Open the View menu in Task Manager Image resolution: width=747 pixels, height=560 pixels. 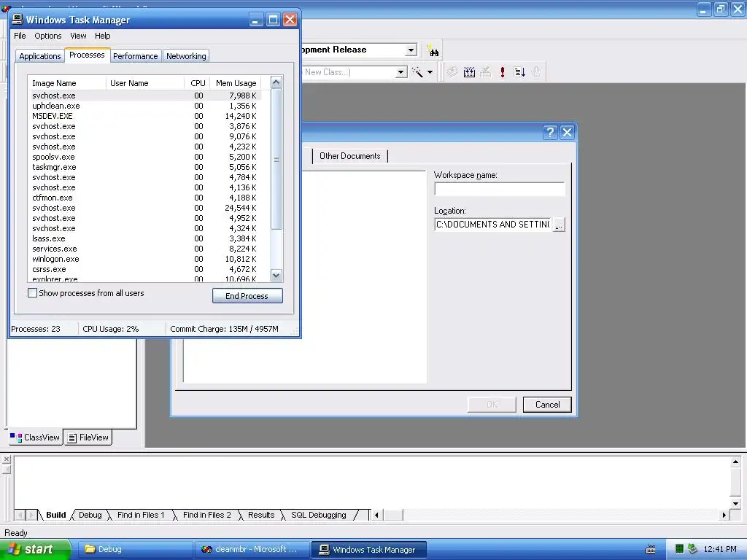click(x=78, y=36)
